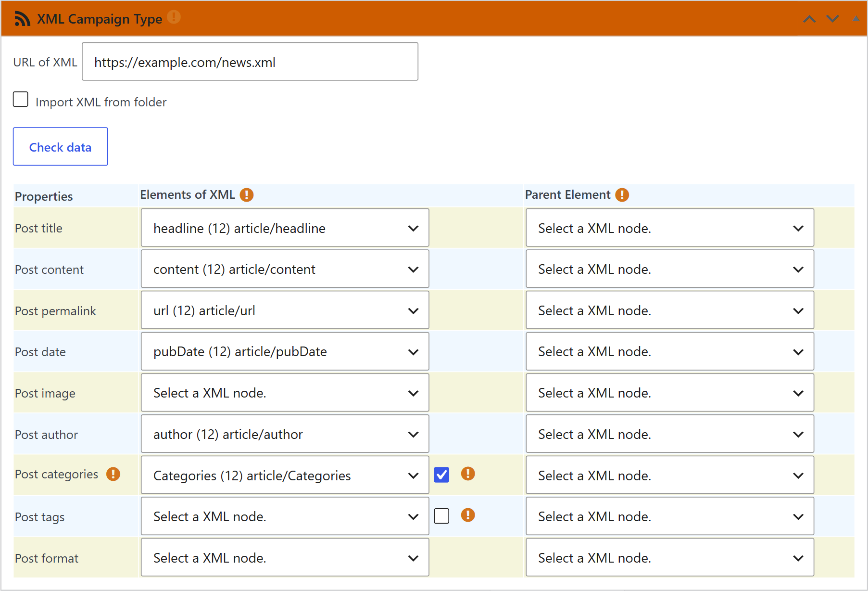Open Parent Element dropdown for Post author
Screen dimensions: 868x591
670,434
